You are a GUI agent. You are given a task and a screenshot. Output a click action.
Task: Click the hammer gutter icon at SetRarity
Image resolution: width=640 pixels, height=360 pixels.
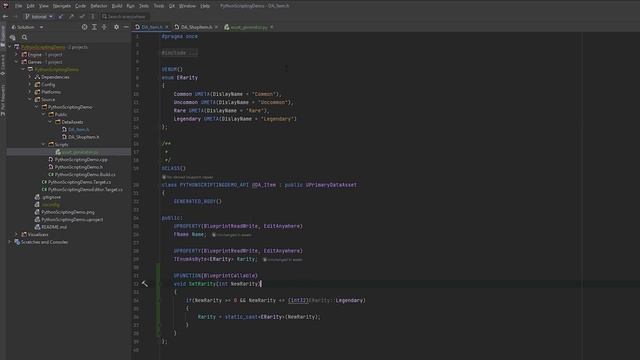tap(145, 284)
